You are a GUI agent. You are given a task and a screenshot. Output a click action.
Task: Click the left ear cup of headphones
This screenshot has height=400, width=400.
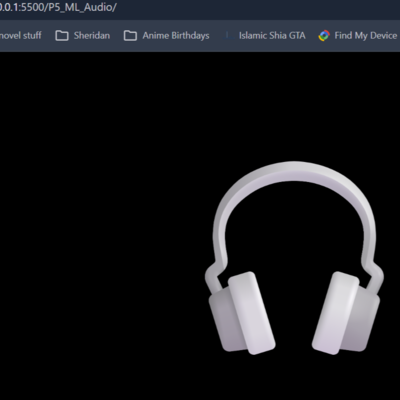pyautogui.click(x=242, y=313)
